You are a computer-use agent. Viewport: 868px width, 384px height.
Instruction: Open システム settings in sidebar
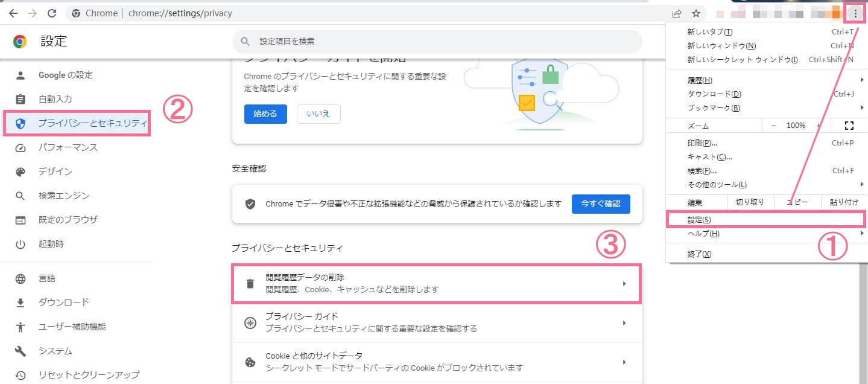pyautogui.click(x=75, y=351)
